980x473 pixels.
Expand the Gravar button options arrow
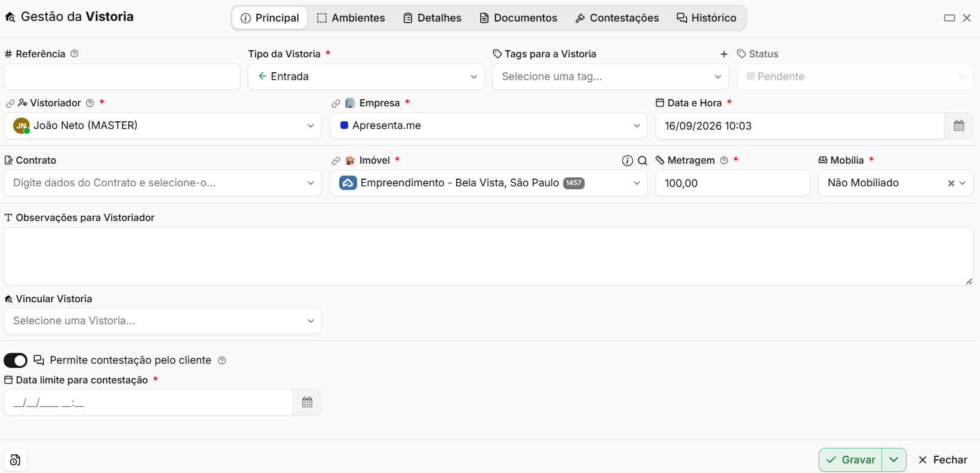894,460
